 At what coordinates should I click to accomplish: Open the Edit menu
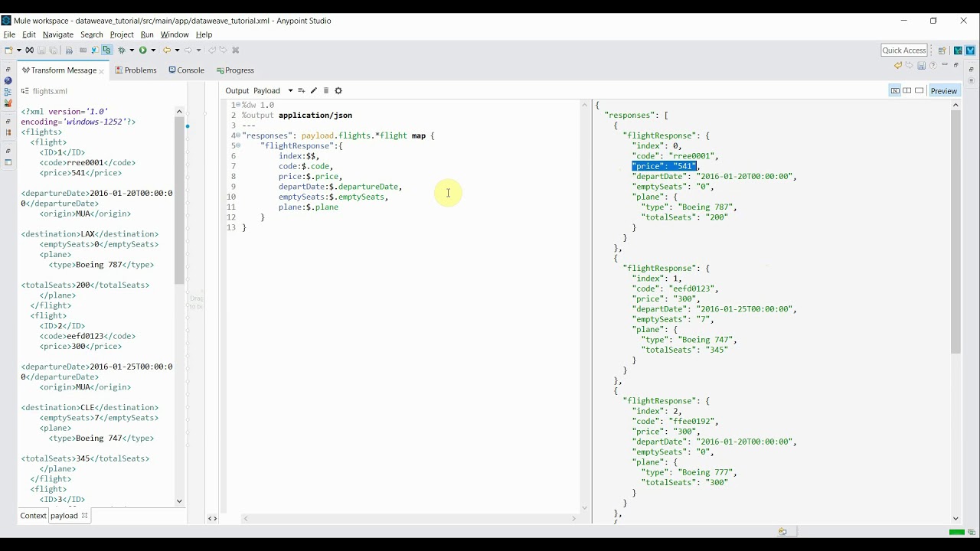click(29, 34)
